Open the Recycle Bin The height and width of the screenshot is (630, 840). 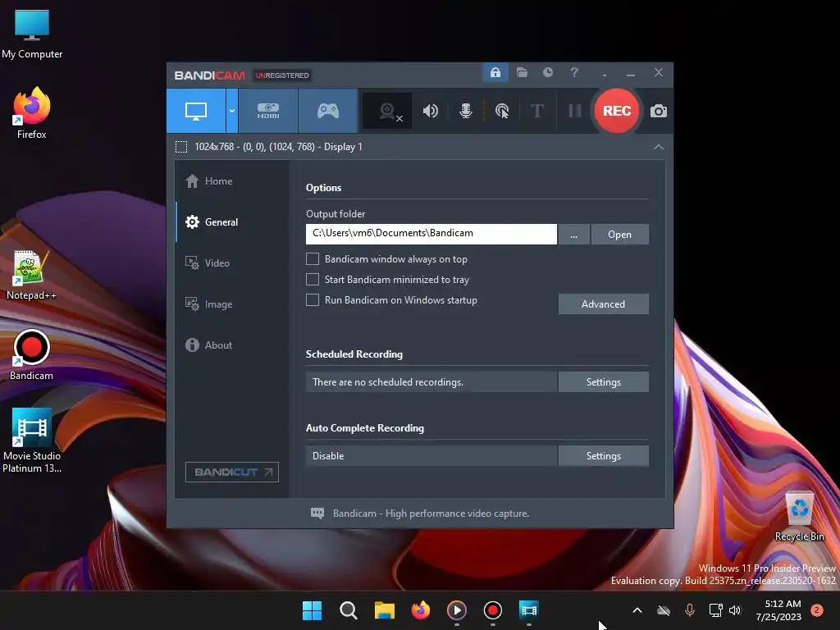coord(799,517)
